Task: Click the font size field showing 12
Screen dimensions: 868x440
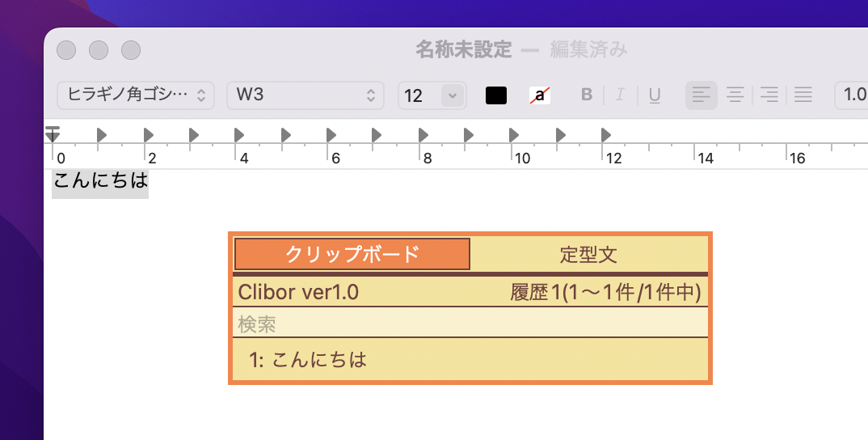Action: tap(419, 95)
